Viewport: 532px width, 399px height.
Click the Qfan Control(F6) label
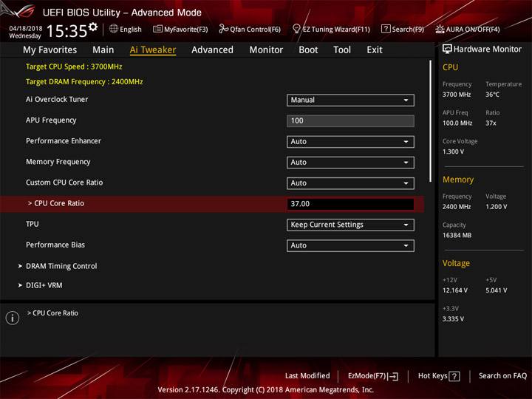coord(255,30)
